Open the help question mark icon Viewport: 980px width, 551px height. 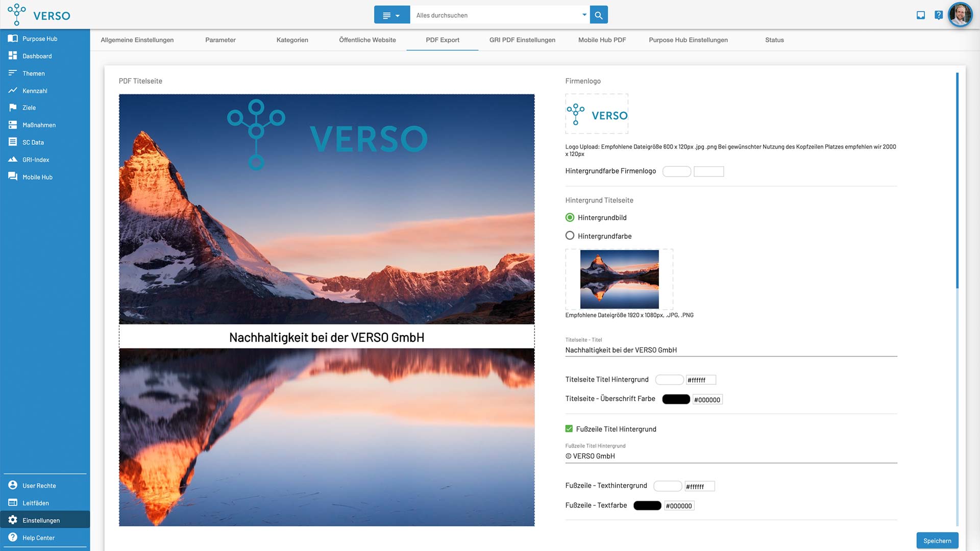938,15
